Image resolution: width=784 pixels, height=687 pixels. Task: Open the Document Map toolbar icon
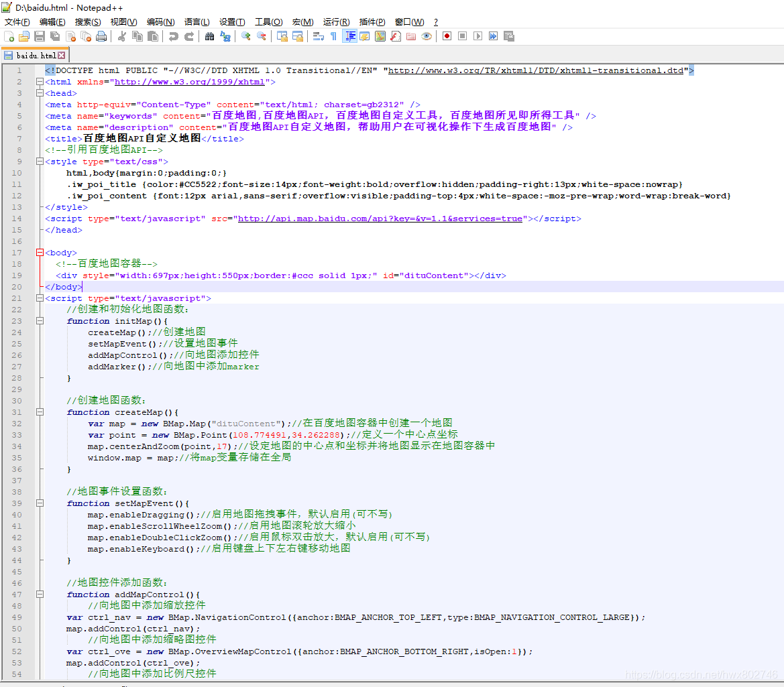[380, 36]
